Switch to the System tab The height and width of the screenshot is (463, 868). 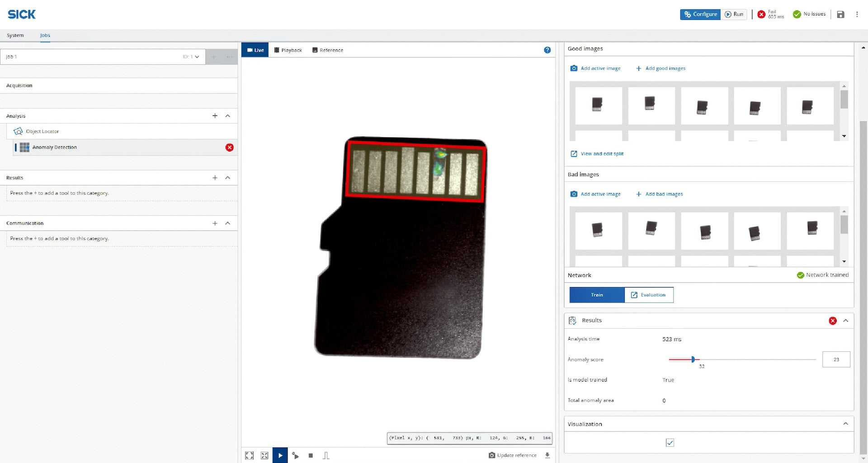[15, 35]
